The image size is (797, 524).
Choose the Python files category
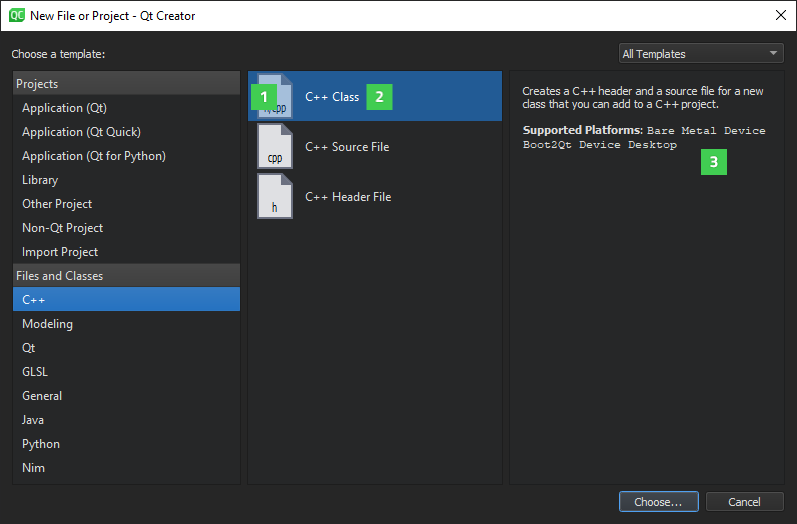coord(41,444)
